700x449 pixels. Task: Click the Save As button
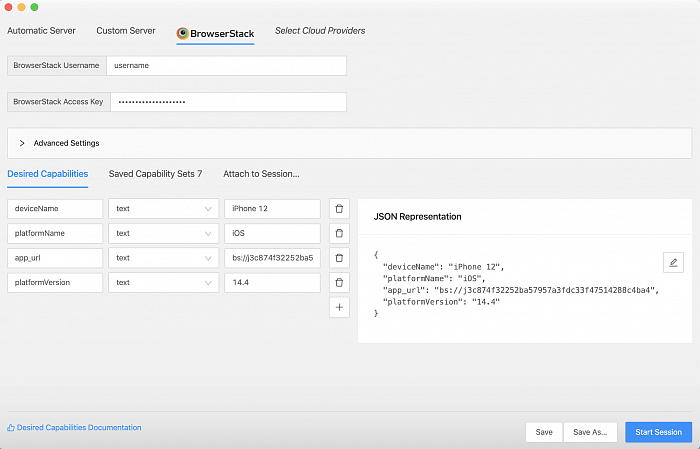point(590,432)
